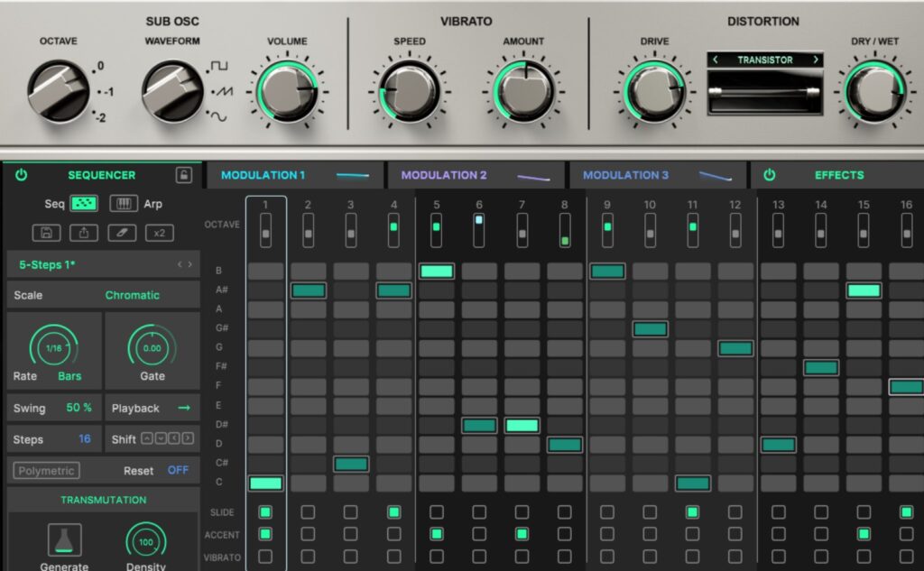
Task: Enable Vibrato checkbox for step 1
Action: click(x=265, y=557)
